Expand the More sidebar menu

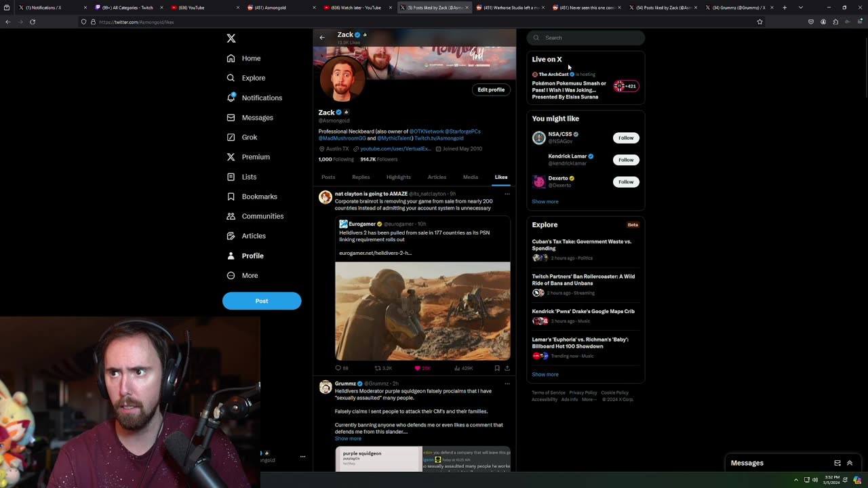click(x=243, y=275)
